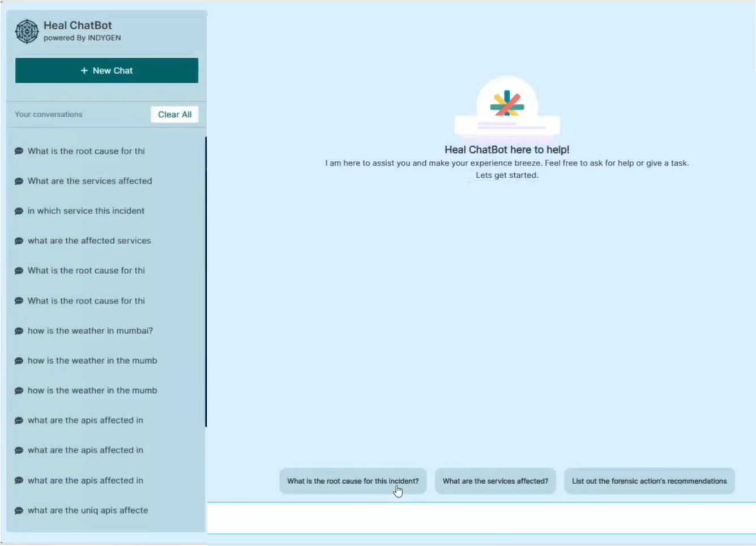Select the 'What is the root cause for this incident?' suggestion
Image resolution: width=756 pixels, height=546 pixels.
(352, 481)
